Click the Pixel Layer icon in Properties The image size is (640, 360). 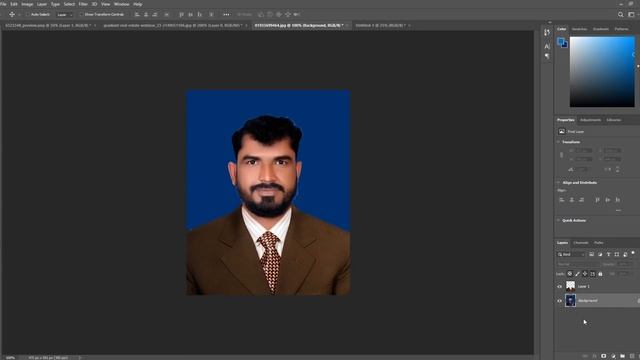click(562, 131)
